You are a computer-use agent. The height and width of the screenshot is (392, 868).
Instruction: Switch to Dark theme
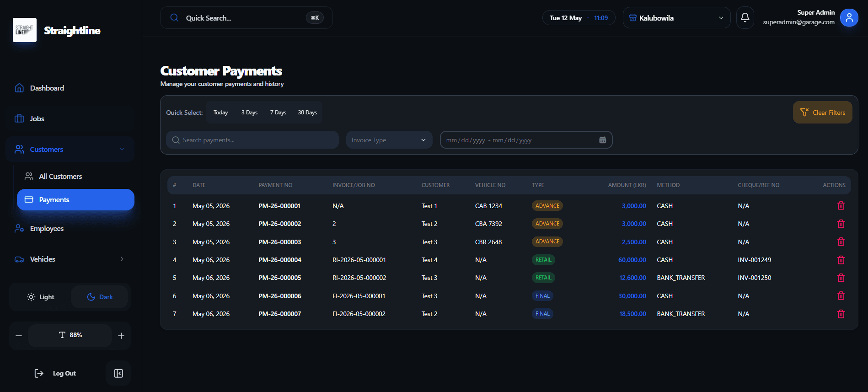100,297
